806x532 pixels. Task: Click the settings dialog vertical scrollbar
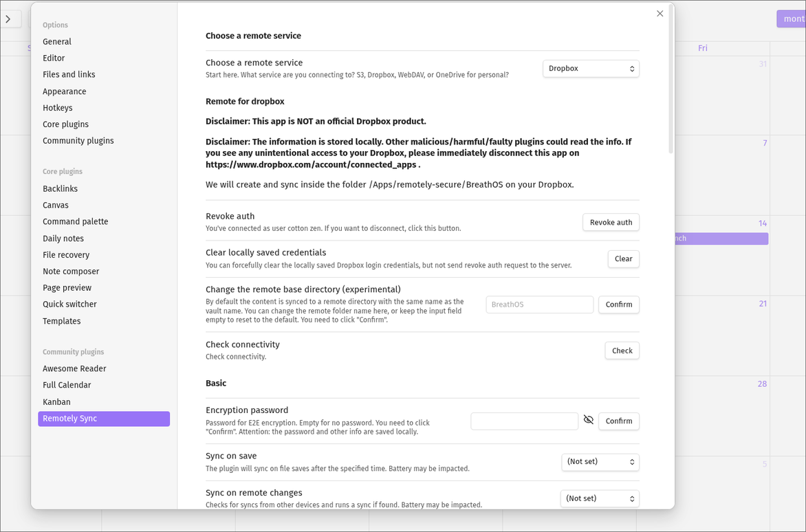[671, 80]
